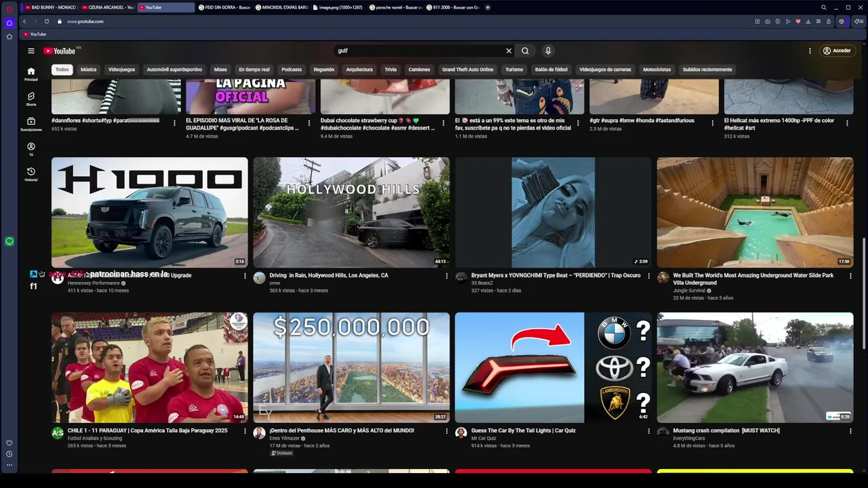
Task: Open Suscripciones in the sidebar
Action: 31,124
